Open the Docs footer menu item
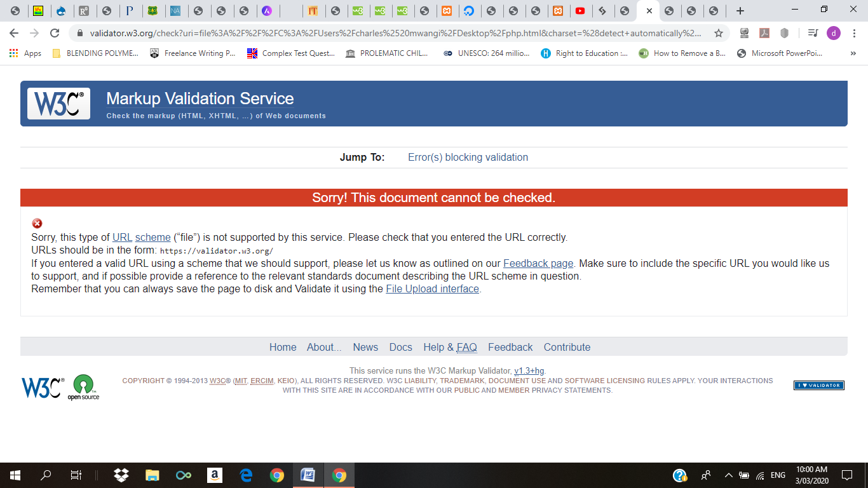Image resolution: width=868 pixels, height=488 pixels. (400, 347)
